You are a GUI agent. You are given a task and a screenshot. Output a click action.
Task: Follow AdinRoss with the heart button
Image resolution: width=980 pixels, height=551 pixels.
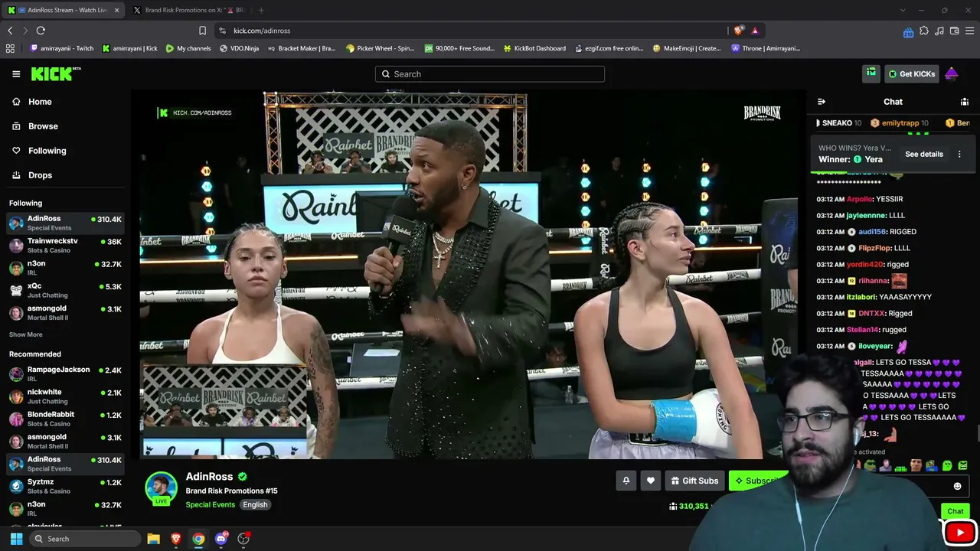[651, 481]
